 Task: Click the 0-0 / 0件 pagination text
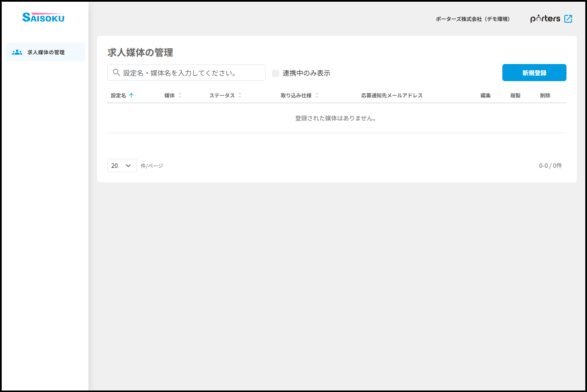551,166
